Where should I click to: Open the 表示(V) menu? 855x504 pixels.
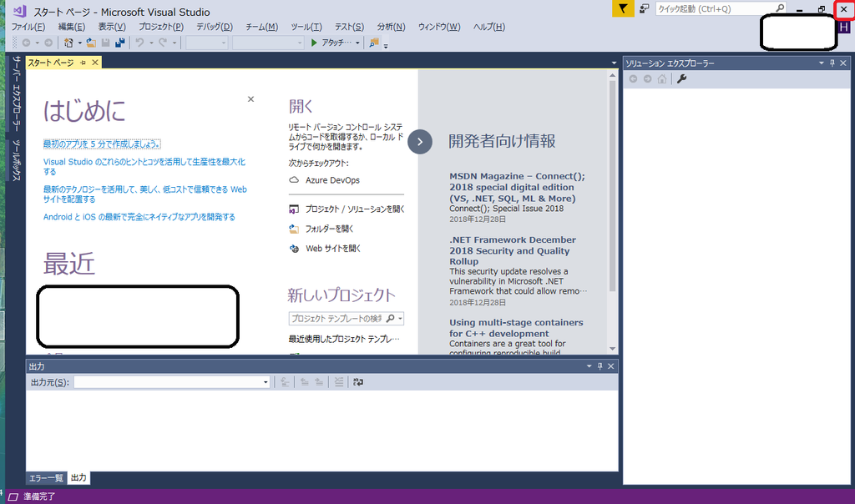(x=112, y=27)
